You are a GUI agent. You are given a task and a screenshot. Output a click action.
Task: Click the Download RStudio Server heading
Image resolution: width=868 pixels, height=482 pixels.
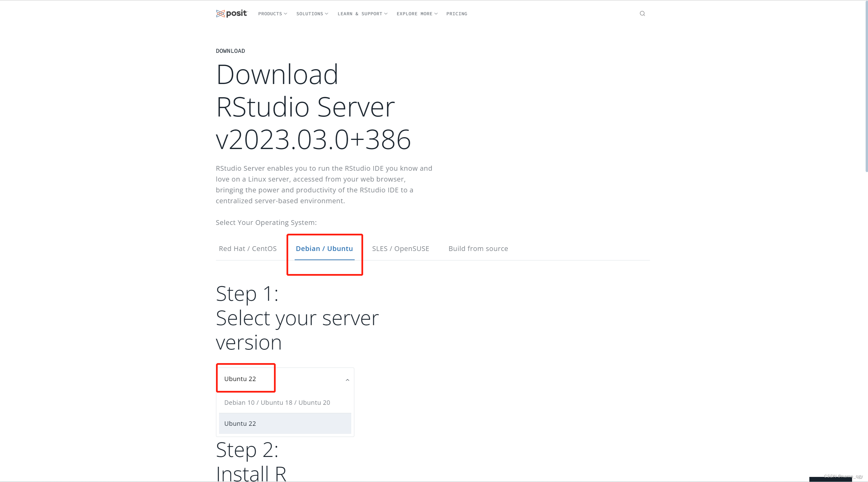pos(313,107)
